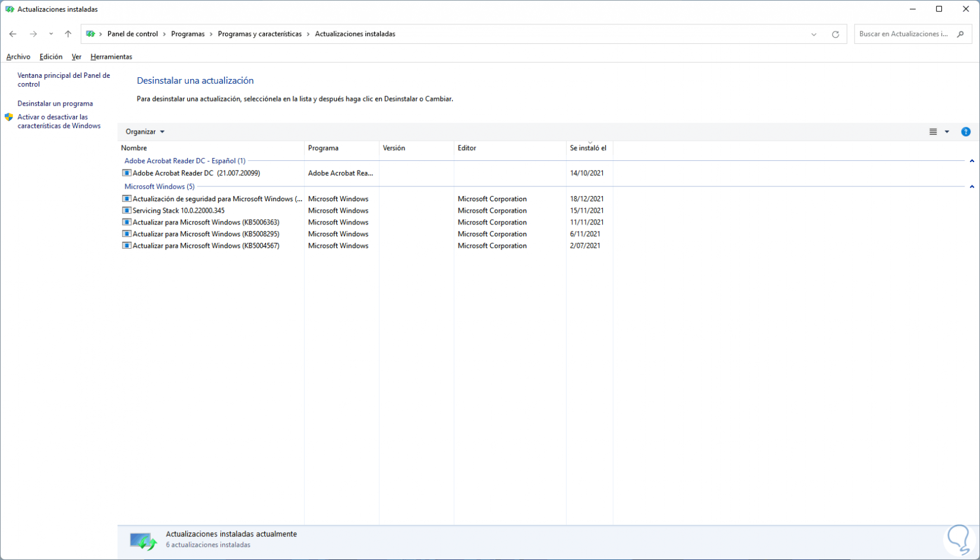The width and height of the screenshot is (980, 560).
Task: Select the KB5008295 update
Action: [206, 234]
